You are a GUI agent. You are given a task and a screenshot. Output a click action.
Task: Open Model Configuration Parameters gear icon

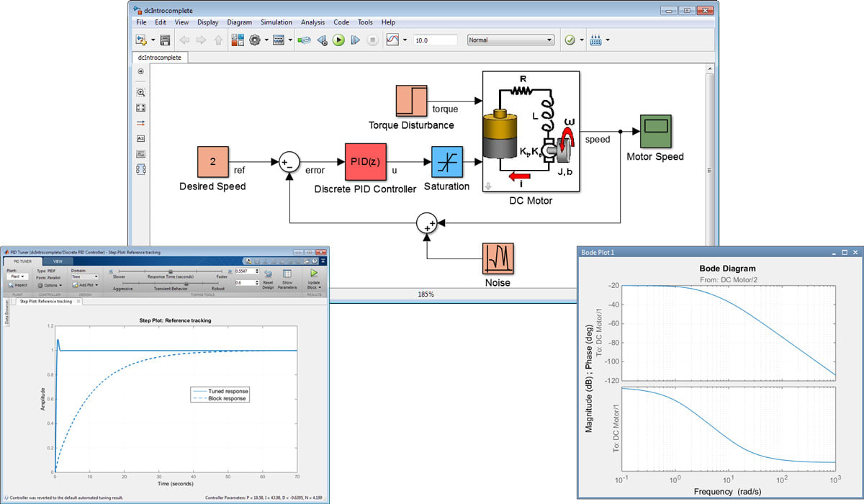point(255,40)
